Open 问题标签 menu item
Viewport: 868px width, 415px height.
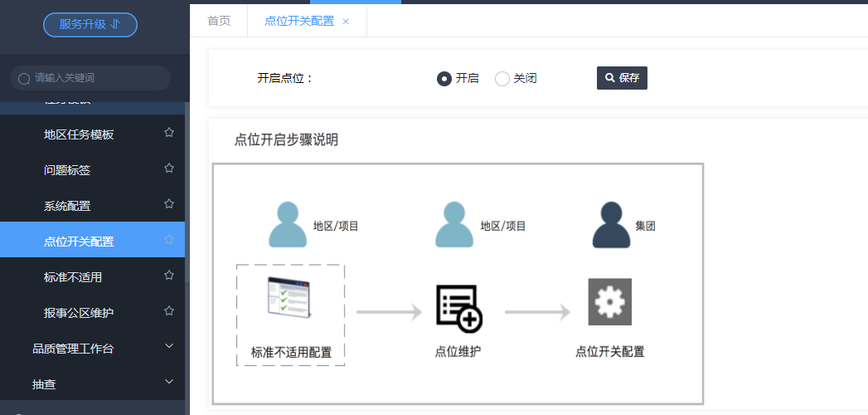tap(67, 170)
